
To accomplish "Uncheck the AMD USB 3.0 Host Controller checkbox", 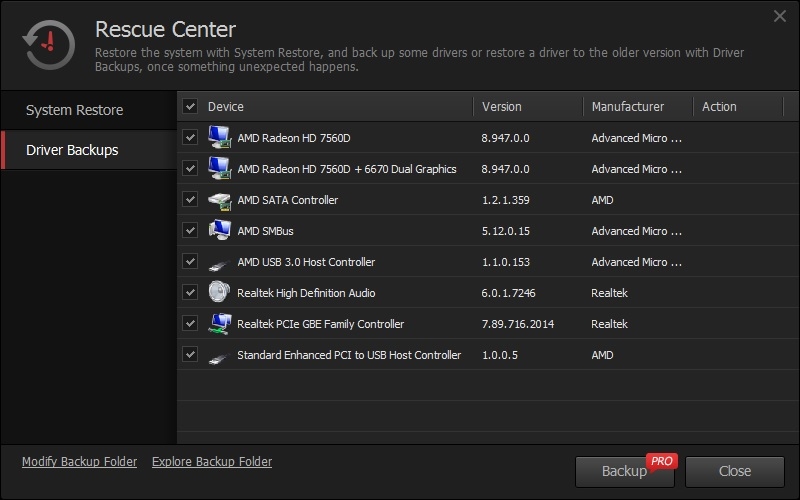I will tap(190, 261).
